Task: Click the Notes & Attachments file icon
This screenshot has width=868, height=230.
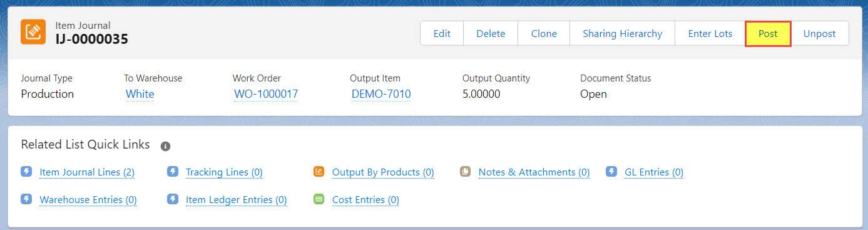Action: click(x=466, y=171)
